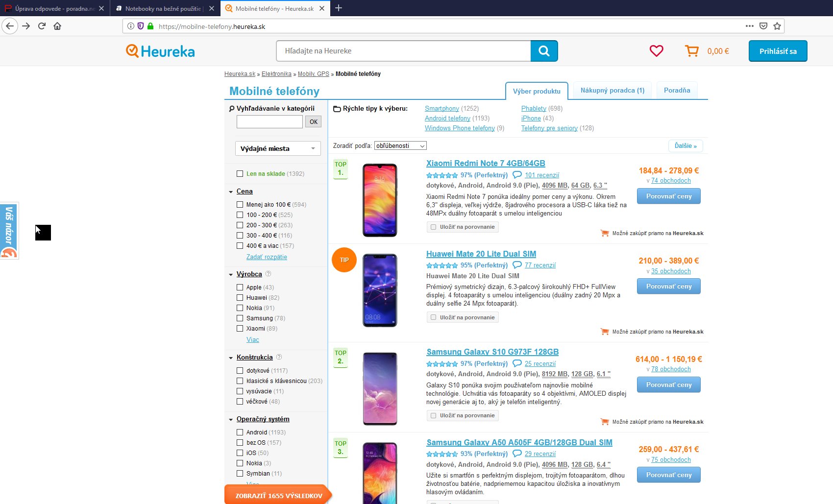Open the Elektronika breadcrumb
The height and width of the screenshot is (504, 833).
point(276,74)
